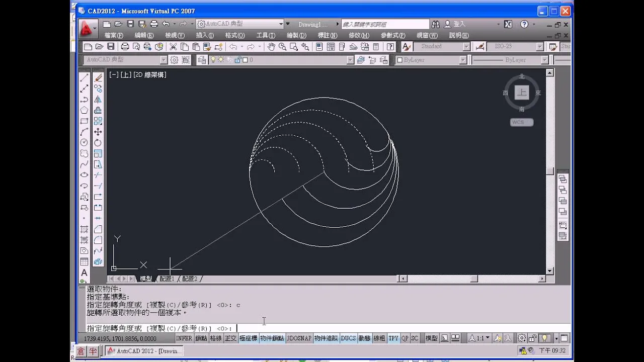Activate the Pan hand tool

pyautogui.click(x=271, y=47)
